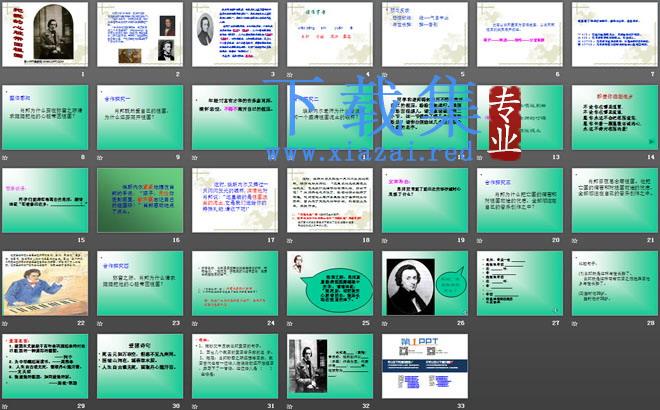Click the animation star icon under slide 9
The image size is (660, 410).
(100, 157)
